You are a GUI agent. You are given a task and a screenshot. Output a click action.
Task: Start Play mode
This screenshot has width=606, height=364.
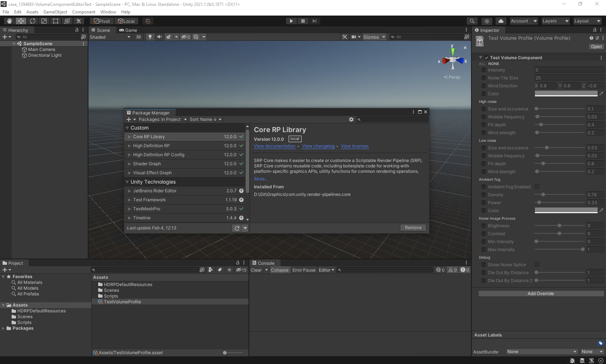pos(291,21)
